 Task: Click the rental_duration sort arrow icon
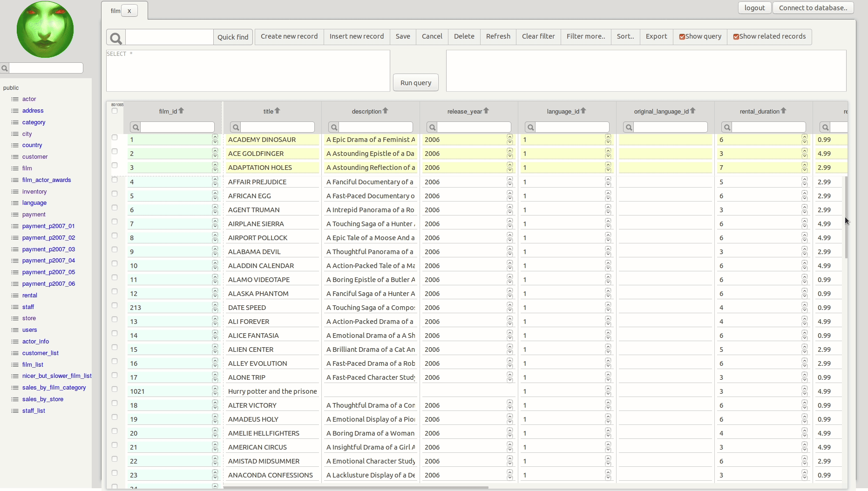click(784, 111)
